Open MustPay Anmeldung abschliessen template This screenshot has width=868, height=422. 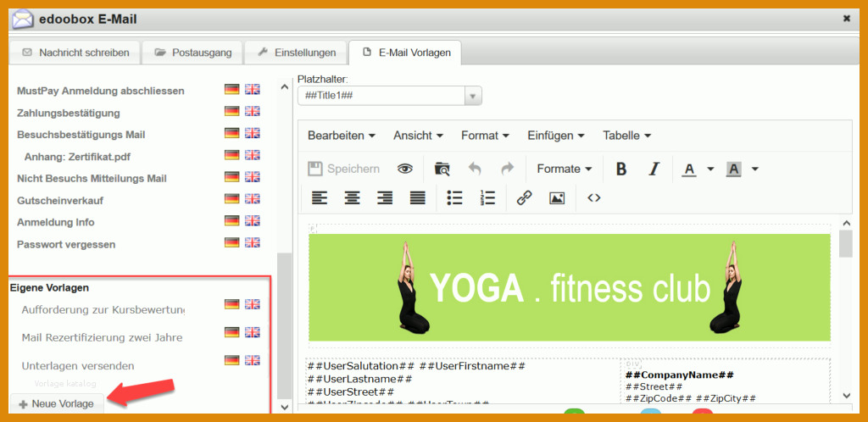[101, 91]
